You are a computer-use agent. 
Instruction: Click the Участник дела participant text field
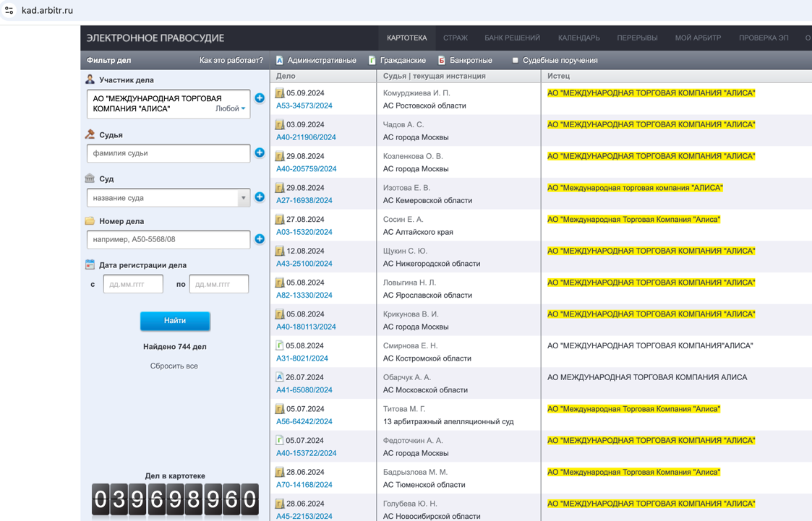[168, 104]
